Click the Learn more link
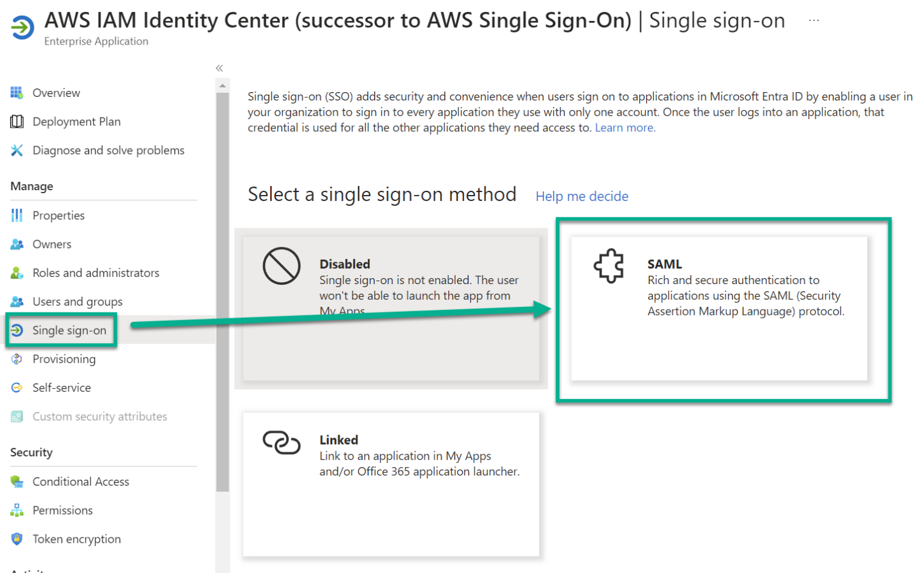 pyautogui.click(x=624, y=127)
